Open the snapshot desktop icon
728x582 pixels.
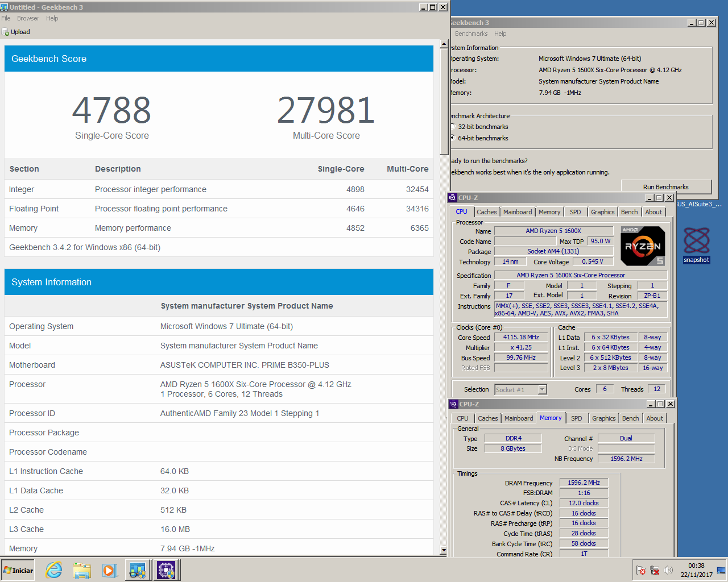696,245
